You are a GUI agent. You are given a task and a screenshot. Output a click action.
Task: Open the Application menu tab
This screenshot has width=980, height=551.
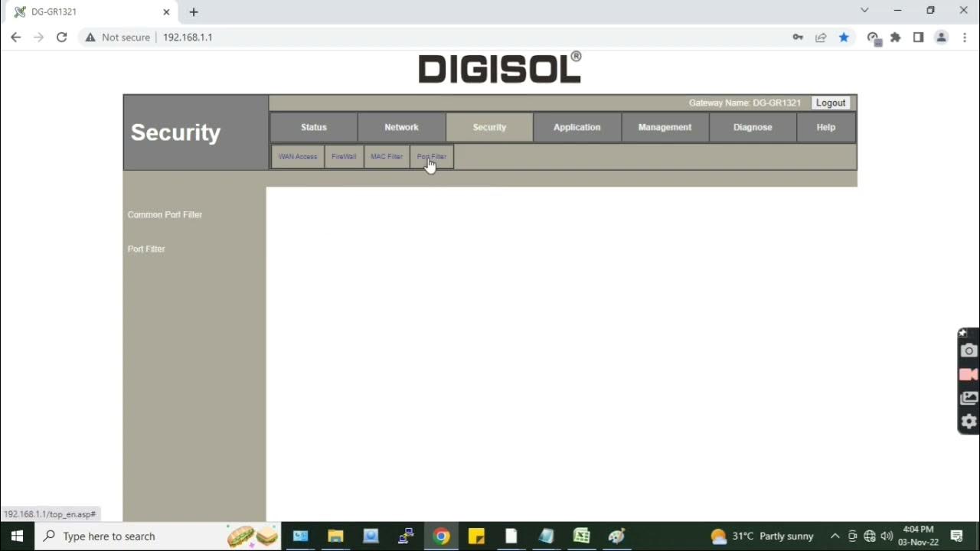(577, 127)
